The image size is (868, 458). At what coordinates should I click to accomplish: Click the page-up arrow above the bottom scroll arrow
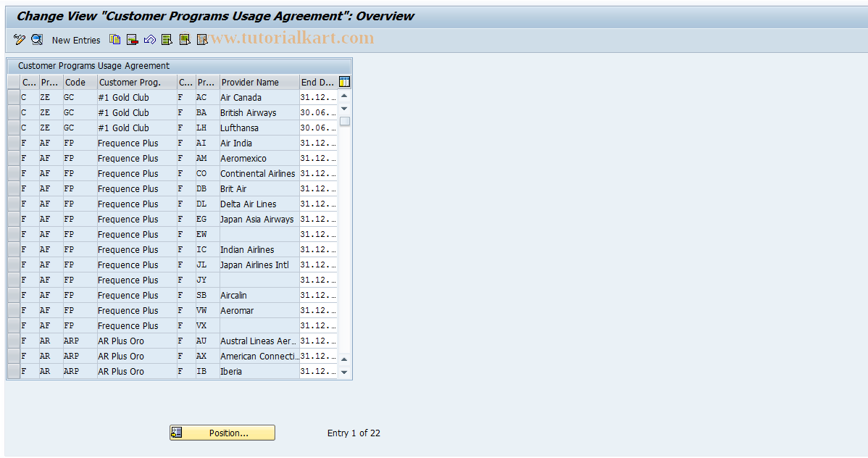click(x=344, y=359)
